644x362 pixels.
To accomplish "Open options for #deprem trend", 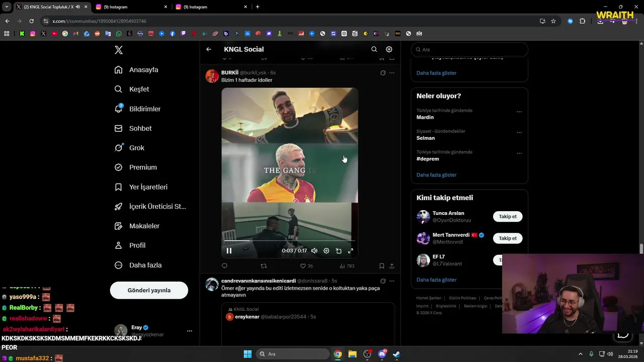I will tap(519, 153).
